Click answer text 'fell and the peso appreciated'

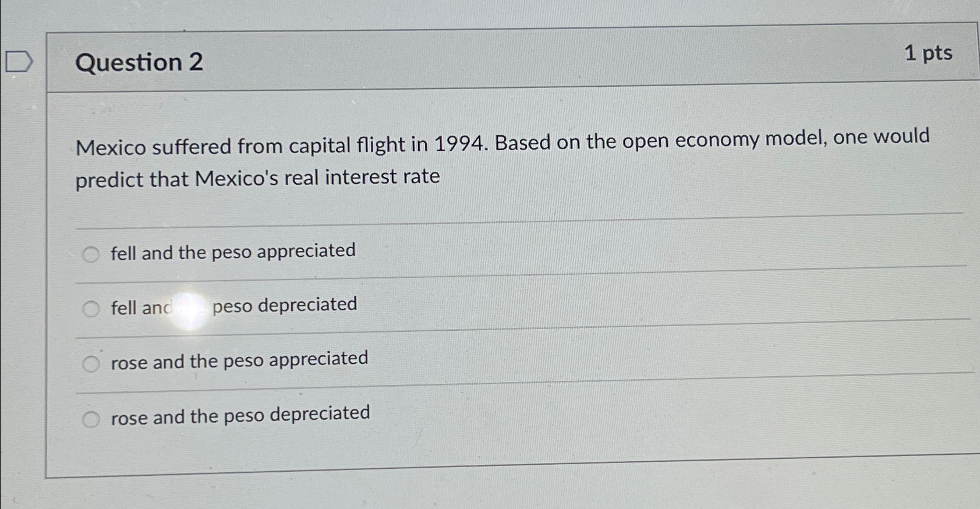(x=232, y=252)
